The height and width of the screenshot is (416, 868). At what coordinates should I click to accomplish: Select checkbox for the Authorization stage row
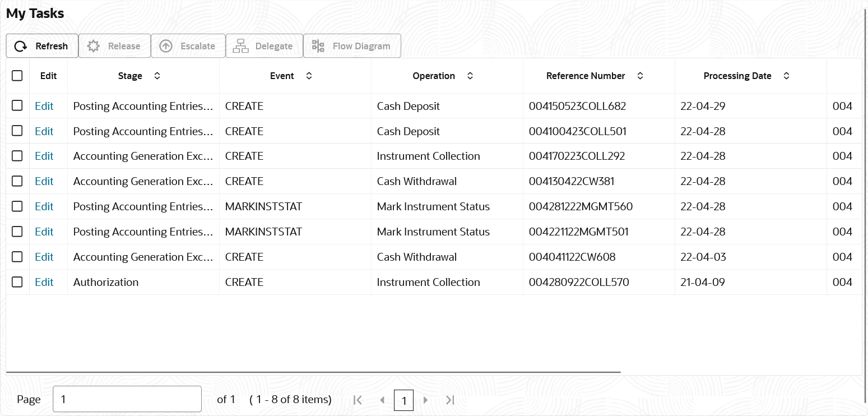click(x=17, y=282)
